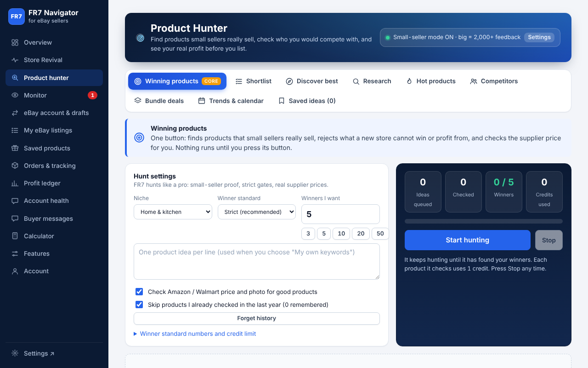The height and width of the screenshot is (368, 588).
Task: Open the Research tab
Action: pos(372,81)
